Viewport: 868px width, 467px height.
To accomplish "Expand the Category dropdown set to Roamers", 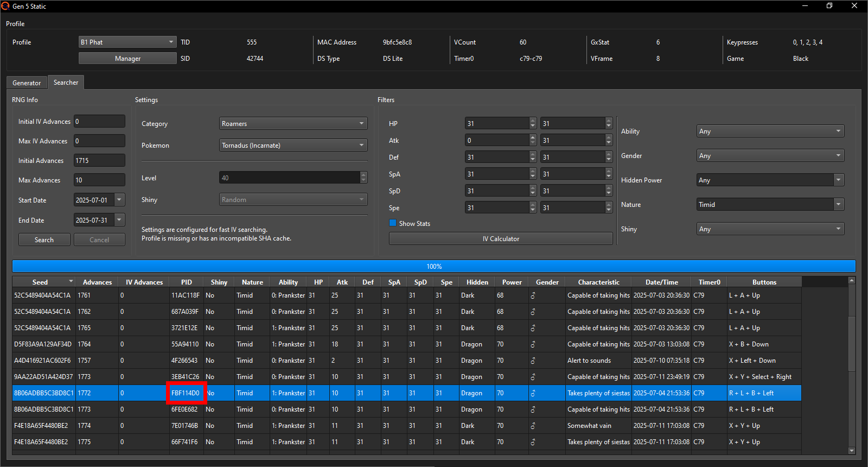I will (293, 123).
